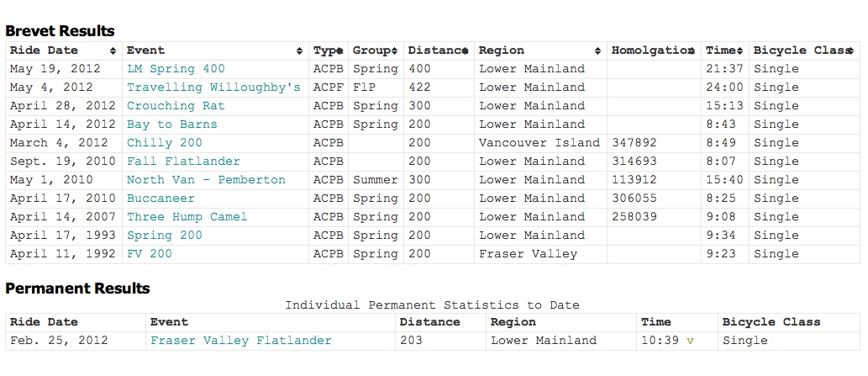Click the Event column sort arrows
The image size is (868, 376).
[x=300, y=50]
